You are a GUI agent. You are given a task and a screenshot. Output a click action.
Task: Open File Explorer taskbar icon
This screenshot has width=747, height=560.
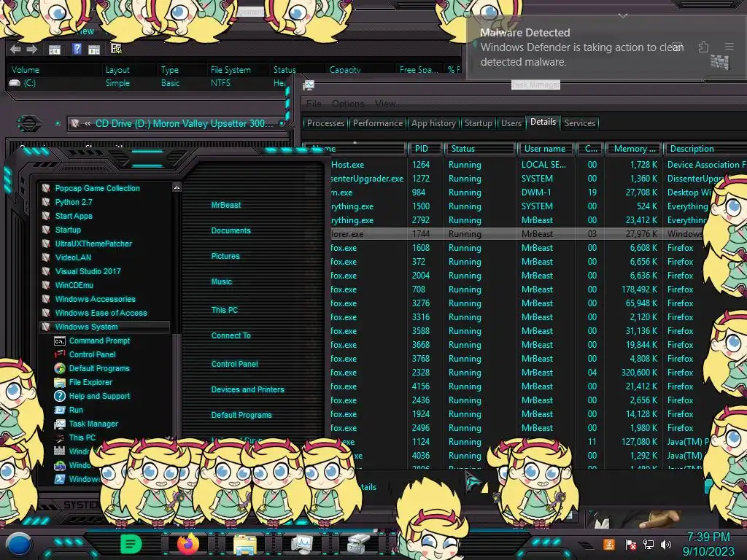[245, 544]
